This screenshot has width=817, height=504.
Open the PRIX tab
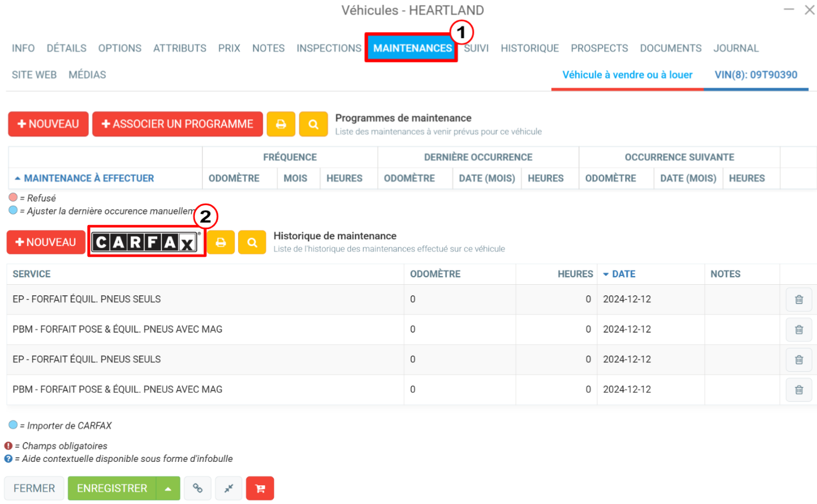[229, 48]
